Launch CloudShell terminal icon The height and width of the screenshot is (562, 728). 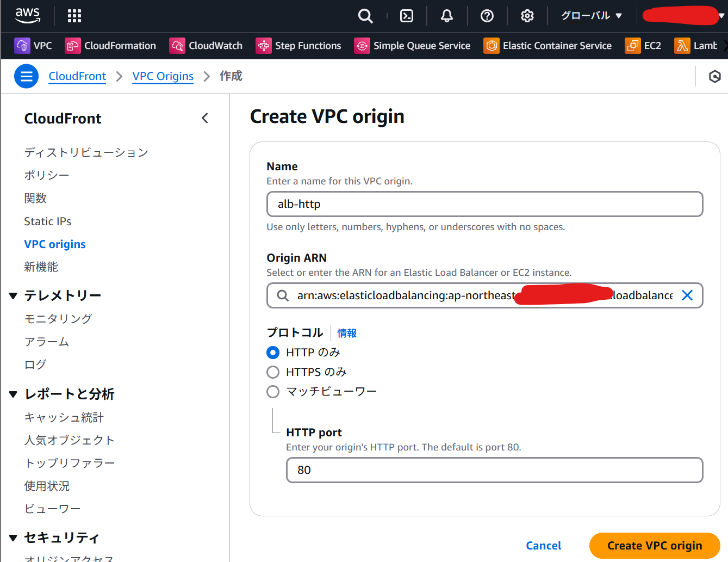tap(407, 16)
